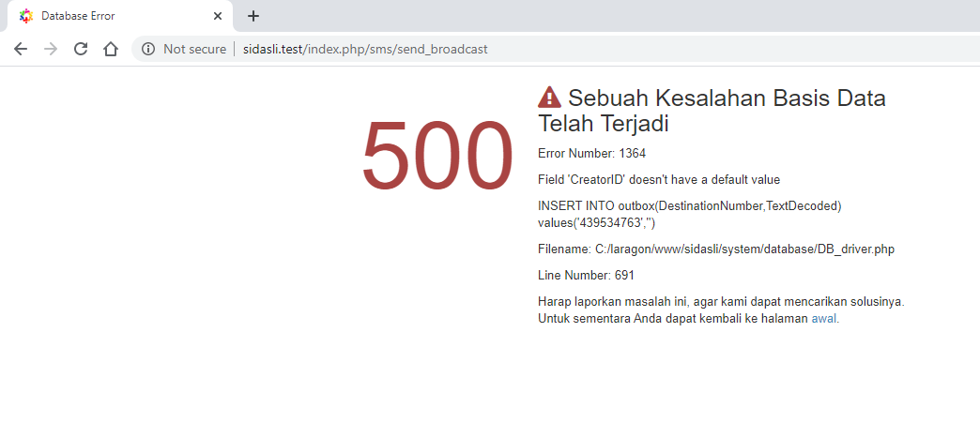Screen dimensions: 980x438
Task: Click the 'Not secure' label
Action: click(x=195, y=50)
